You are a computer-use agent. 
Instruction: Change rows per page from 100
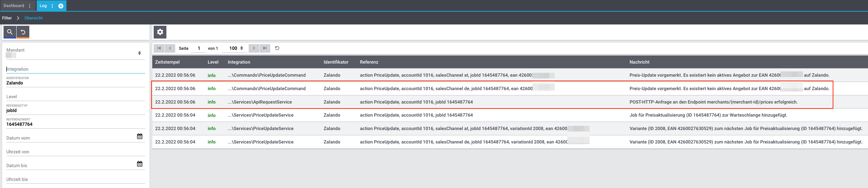click(x=236, y=48)
